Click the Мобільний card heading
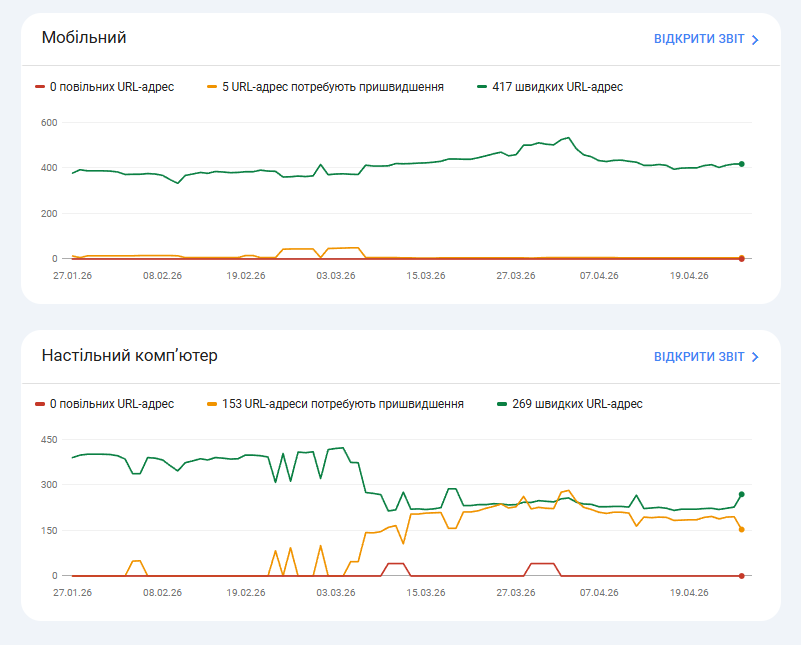Image resolution: width=801 pixels, height=645 pixels. click(84, 38)
